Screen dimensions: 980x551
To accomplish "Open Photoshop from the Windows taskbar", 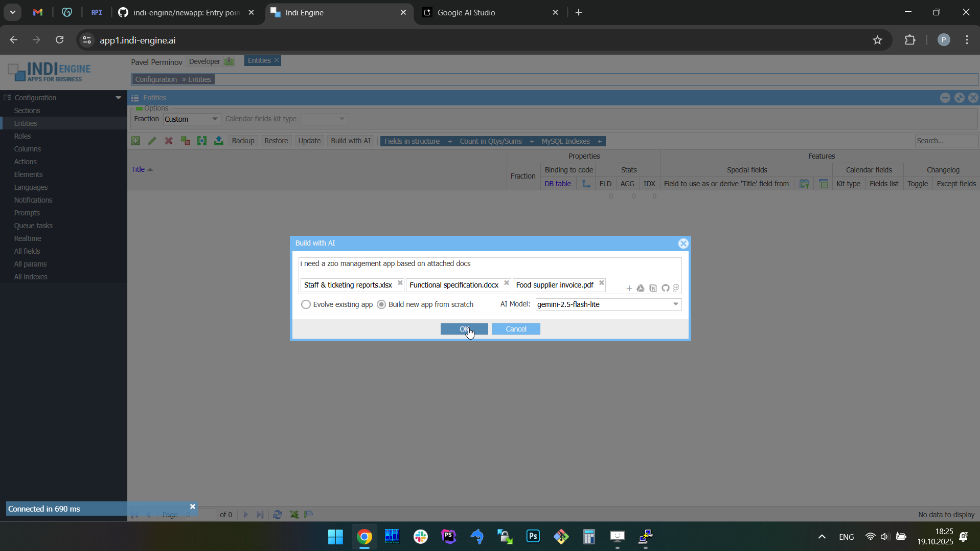I will click(x=533, y=537).
